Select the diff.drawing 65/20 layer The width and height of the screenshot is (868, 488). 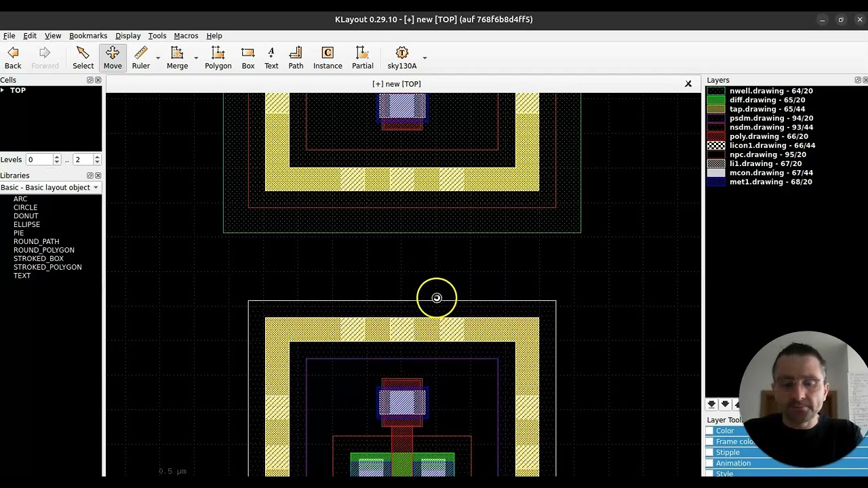pos(767,100)
